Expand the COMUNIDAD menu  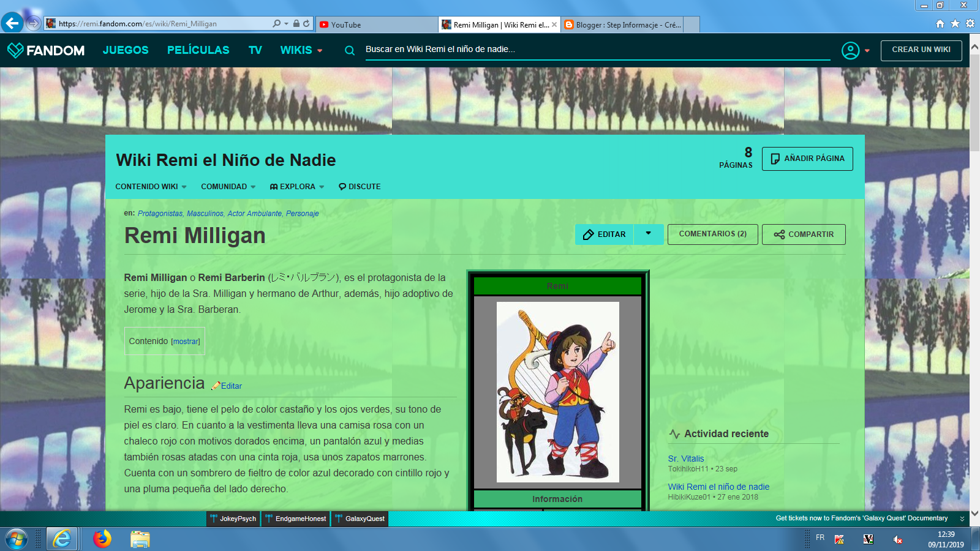tap(228, 187)
